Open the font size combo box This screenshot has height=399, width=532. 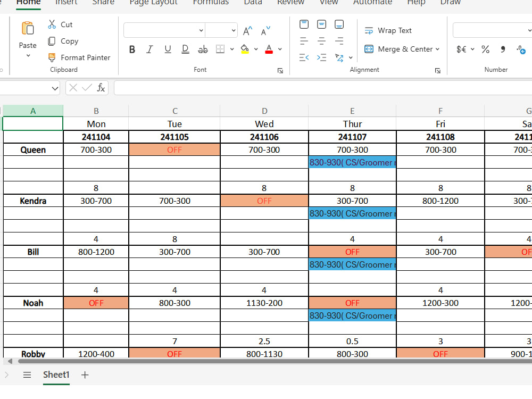pos(221,30)
